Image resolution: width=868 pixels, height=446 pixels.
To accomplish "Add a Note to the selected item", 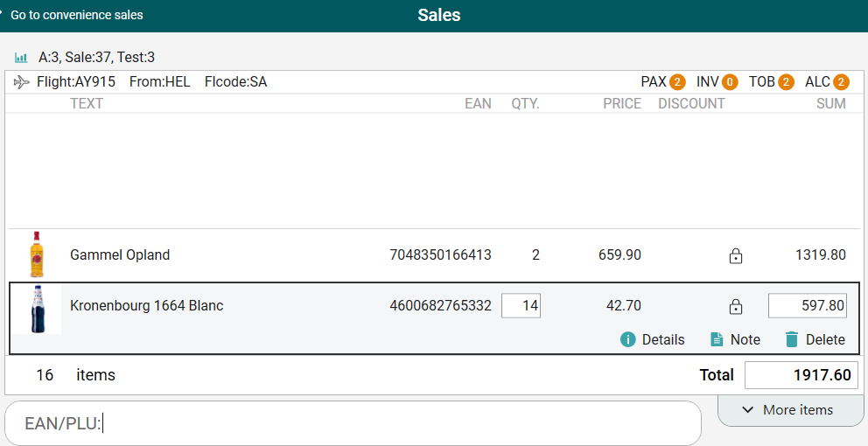I will tap(734, 339).
